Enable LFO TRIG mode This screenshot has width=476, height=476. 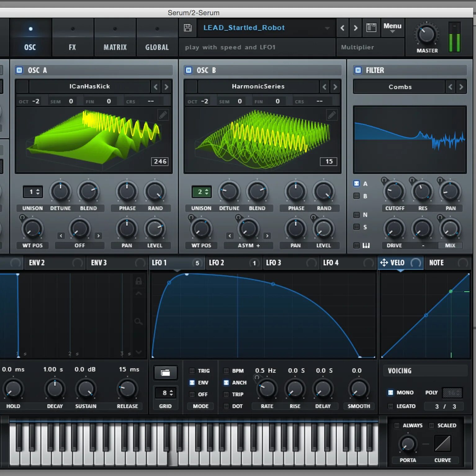click(x=192, y=371)
